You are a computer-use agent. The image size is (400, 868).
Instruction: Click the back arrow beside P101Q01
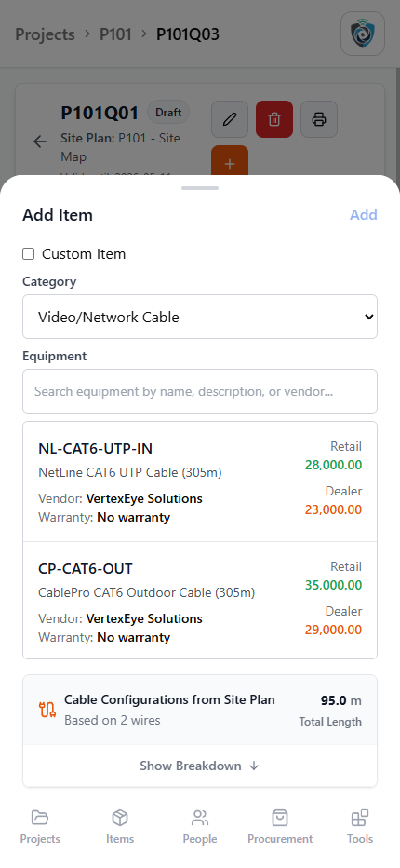pyautogui.click(x=40, y=142)
